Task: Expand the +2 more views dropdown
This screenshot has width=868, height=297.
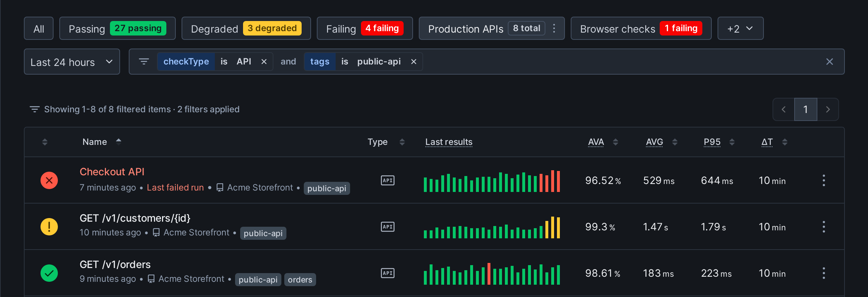Action: (x=740, y=28)
